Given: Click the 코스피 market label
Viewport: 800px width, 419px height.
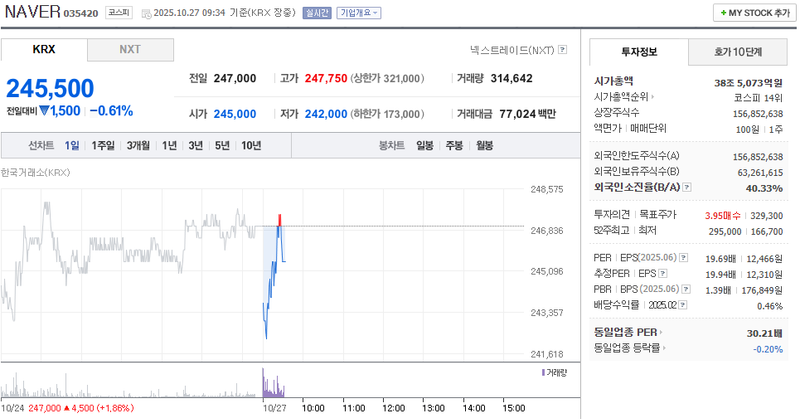Looking at the screenshot, I should (119, 13).
